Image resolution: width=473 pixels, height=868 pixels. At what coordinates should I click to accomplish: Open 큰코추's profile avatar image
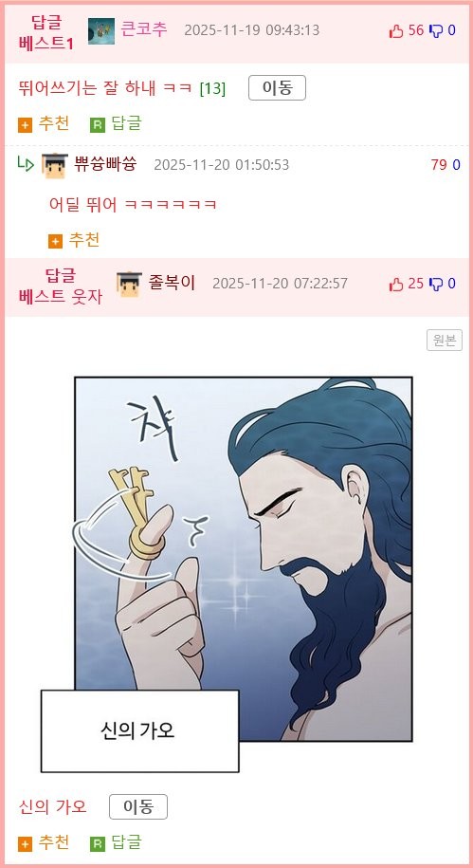tap(101, 31)
